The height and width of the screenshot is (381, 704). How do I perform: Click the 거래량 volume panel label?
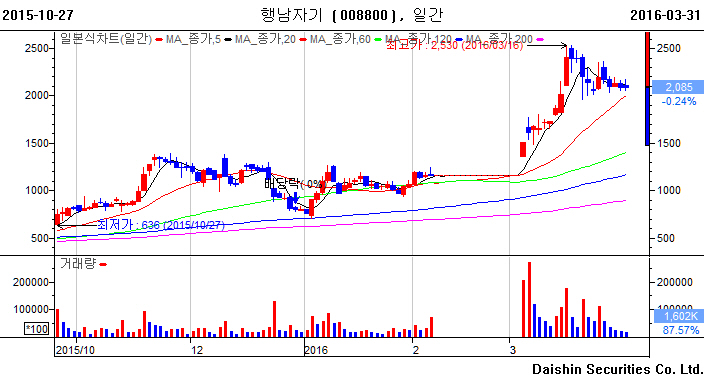(x=78, y=263)
